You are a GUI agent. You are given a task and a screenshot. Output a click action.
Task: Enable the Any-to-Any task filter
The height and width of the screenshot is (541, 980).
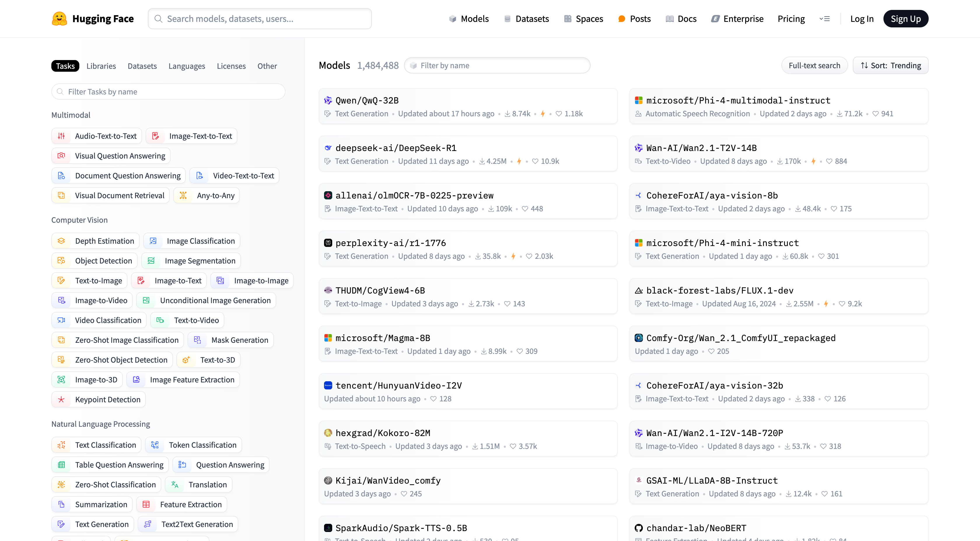click(206, 195)
